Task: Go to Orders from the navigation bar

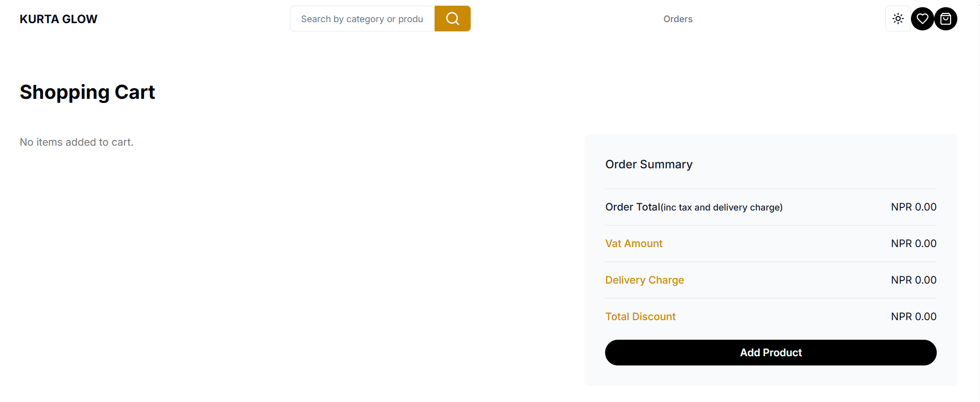Action: [678, 19]
